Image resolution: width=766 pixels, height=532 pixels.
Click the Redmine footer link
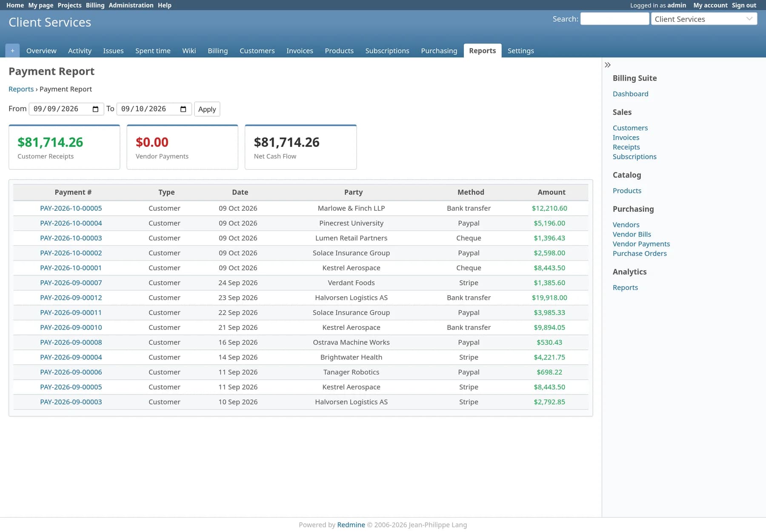[351, 525]
